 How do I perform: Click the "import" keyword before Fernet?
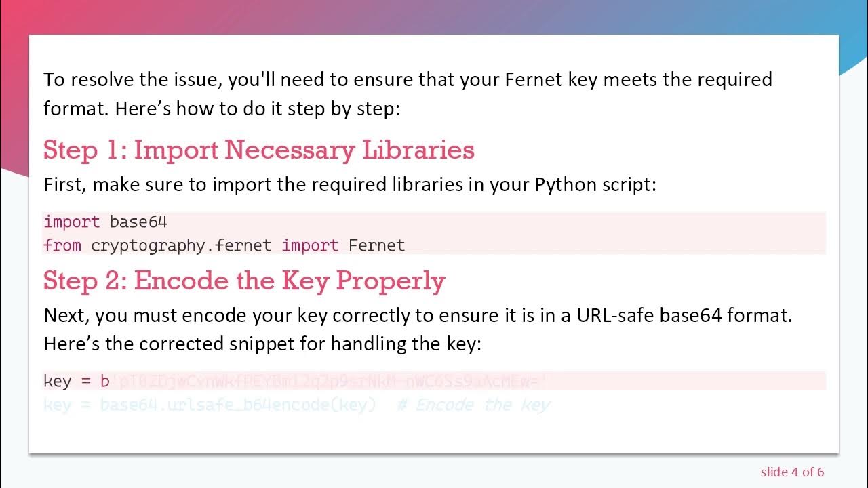tap(309, 245)
